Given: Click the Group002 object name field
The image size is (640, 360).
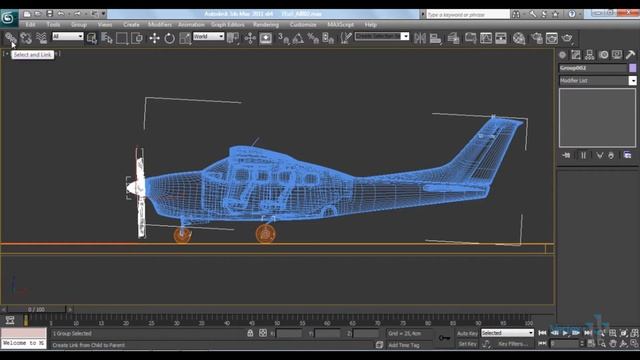Looking at the screenshot, I should click(x=593, y=68).
